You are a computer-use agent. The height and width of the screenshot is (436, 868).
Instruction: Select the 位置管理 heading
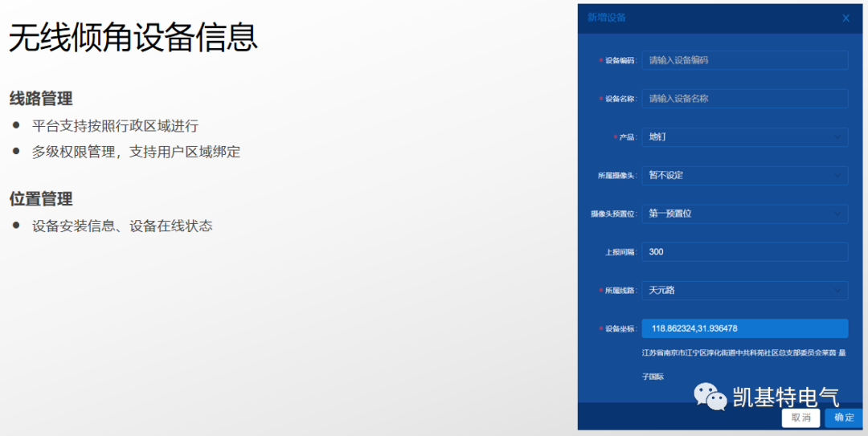[41, 199]
